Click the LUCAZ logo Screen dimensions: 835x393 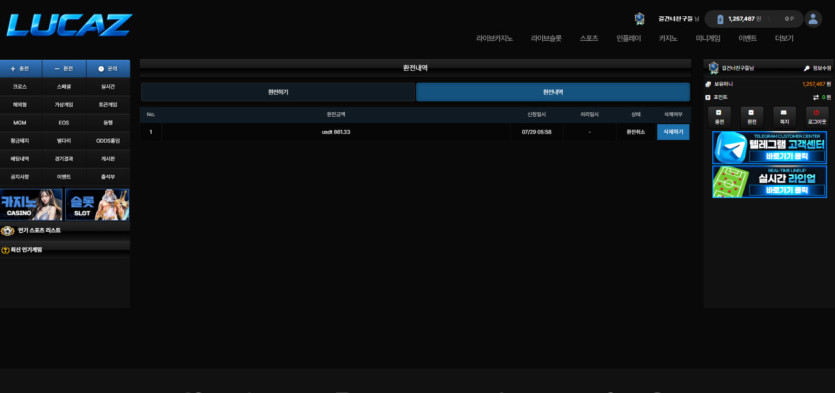[x=69, y=24]
